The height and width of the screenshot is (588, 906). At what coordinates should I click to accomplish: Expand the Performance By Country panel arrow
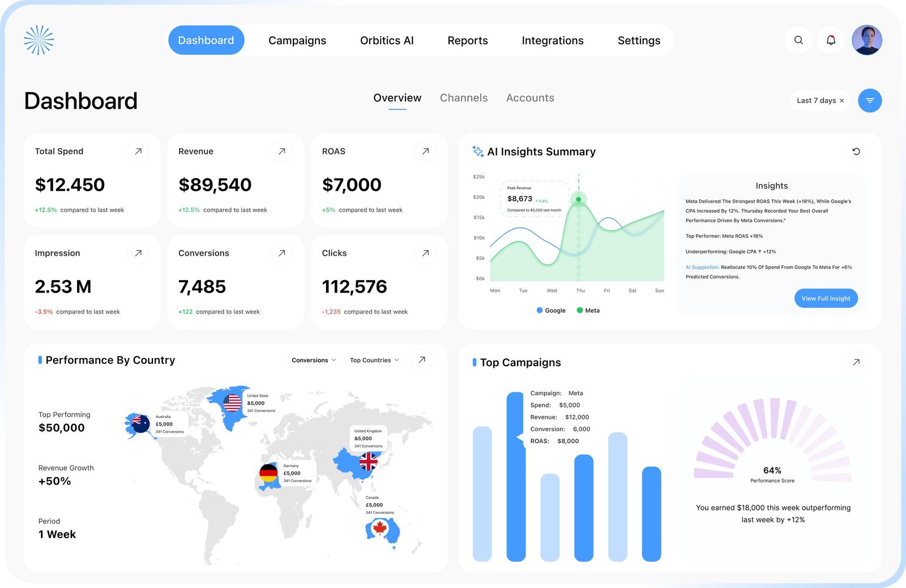(x=422, y=360)
